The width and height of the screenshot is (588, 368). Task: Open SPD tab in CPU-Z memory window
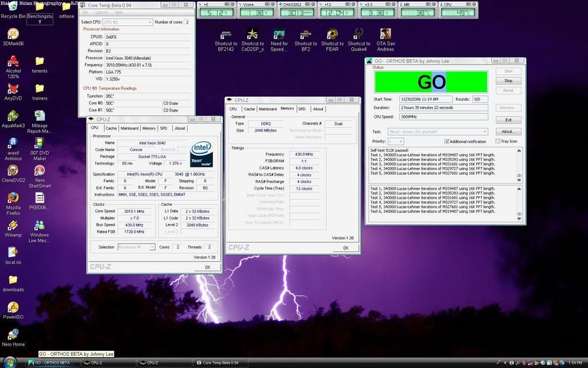302,109
